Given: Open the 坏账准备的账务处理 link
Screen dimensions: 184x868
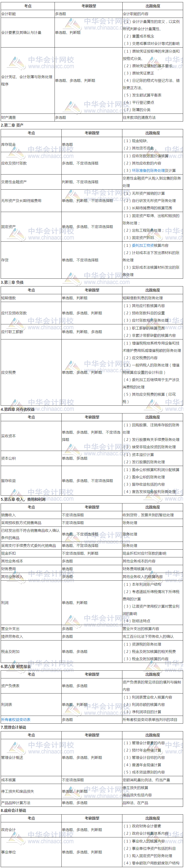Looking at the screenshot, I should 148,170.
